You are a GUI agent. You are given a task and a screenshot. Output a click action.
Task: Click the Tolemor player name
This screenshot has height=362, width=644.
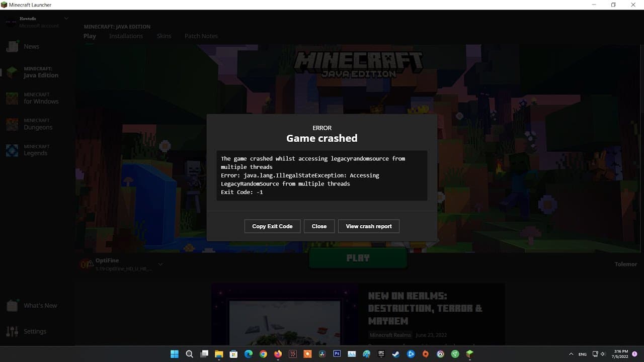(x=626, y=264)
